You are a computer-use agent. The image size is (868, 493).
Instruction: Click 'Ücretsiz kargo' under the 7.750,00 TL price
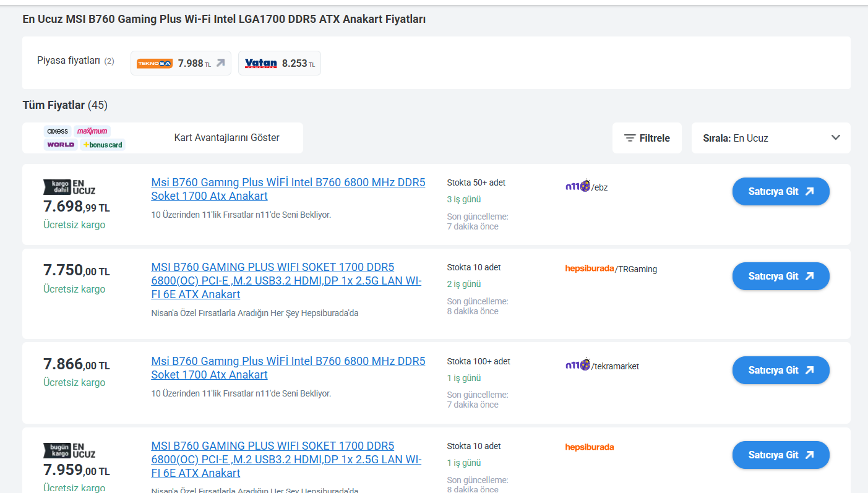pos(74,289)
